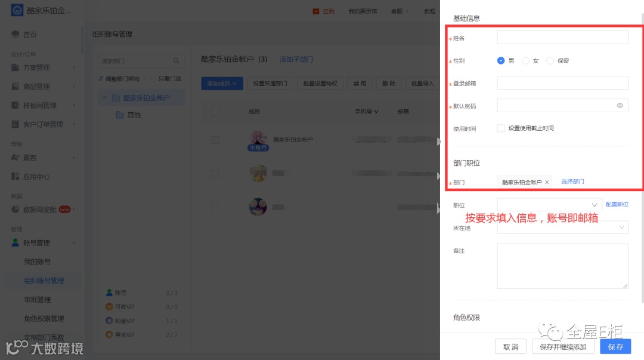Open the 添加成员 dropdown button

[222, 84]
